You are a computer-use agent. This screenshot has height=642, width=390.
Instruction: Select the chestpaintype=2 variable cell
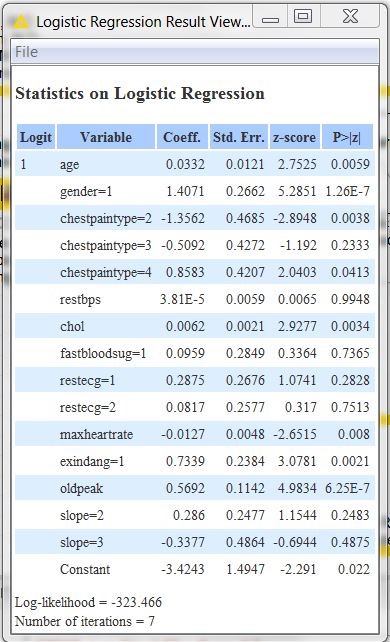tap(106, 219)
